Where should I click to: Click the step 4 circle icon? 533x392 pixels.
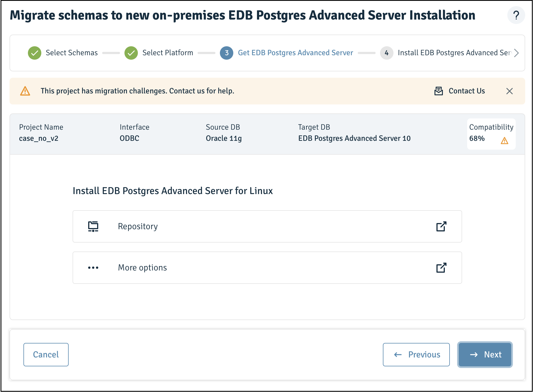(386, 53)
